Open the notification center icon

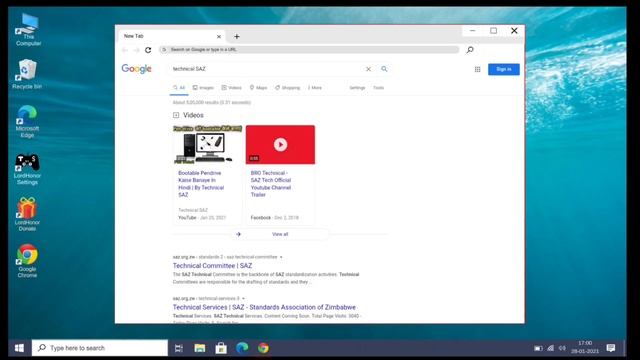(611, 348)
